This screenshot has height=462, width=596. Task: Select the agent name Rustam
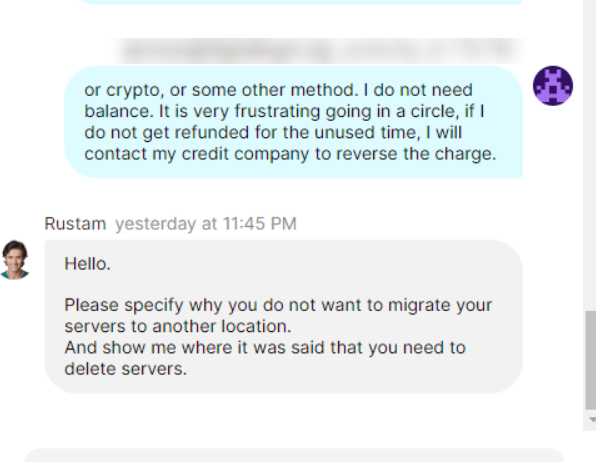(x=75, y=224)
